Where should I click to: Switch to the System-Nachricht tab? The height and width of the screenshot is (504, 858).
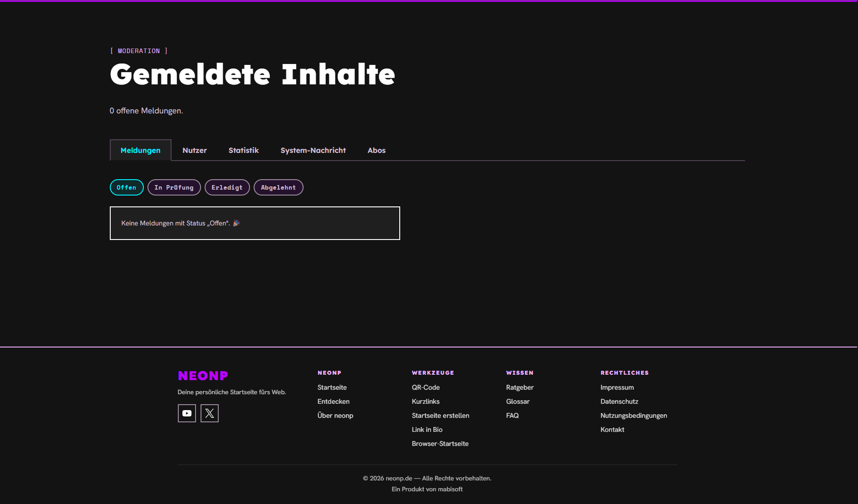pos(313,150)
